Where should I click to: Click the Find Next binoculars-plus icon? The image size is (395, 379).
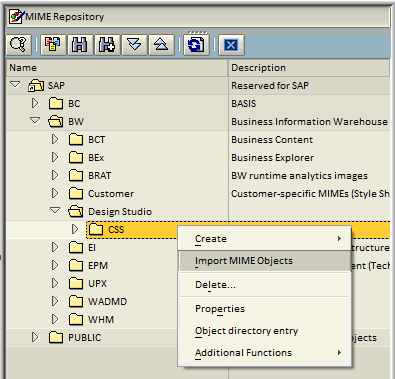click(107, 44)
